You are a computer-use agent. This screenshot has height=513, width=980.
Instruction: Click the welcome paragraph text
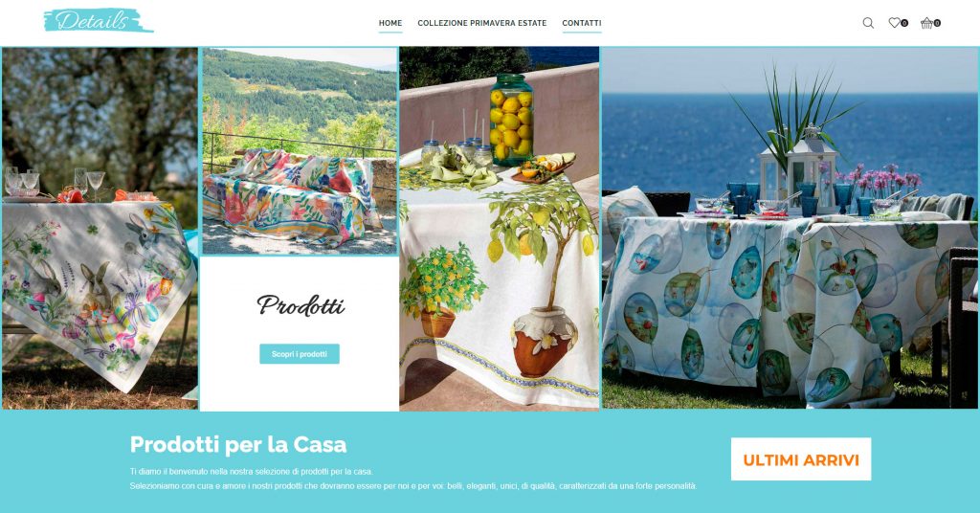pos(413,479)
